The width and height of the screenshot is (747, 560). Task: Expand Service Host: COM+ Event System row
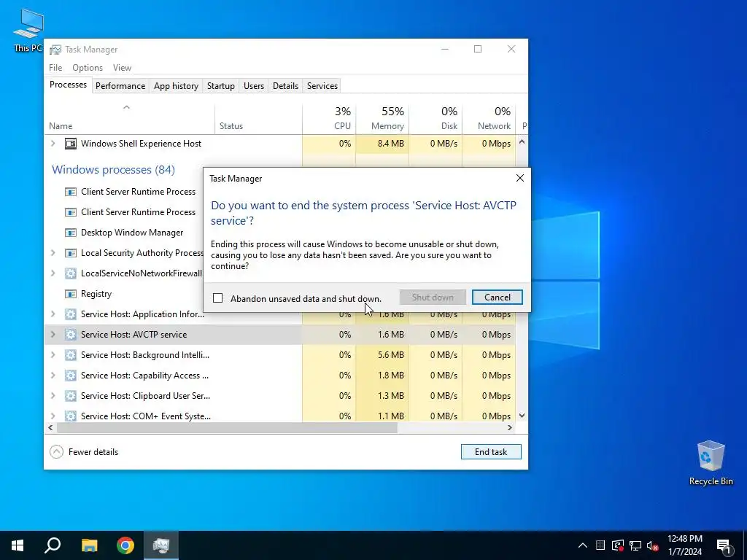[x=53, y=416]
